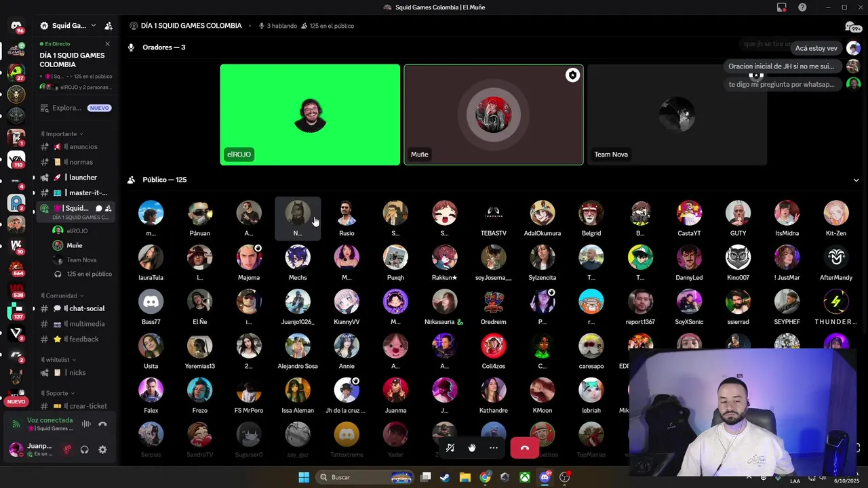Leave stage with red hang-up button
Image resolution: width=868 pixels, height=488 pixels.
coord(524,447)
